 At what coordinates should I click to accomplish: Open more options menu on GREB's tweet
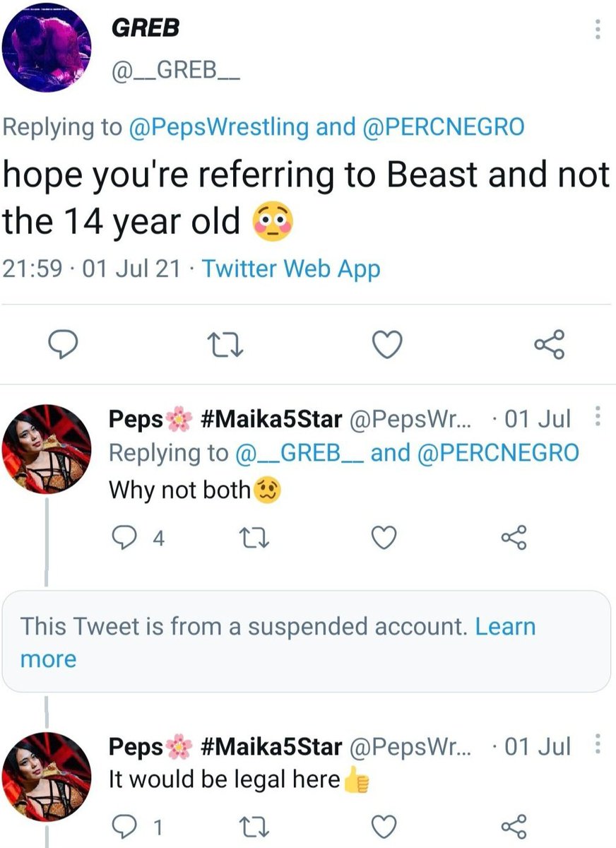coord(597,29)
